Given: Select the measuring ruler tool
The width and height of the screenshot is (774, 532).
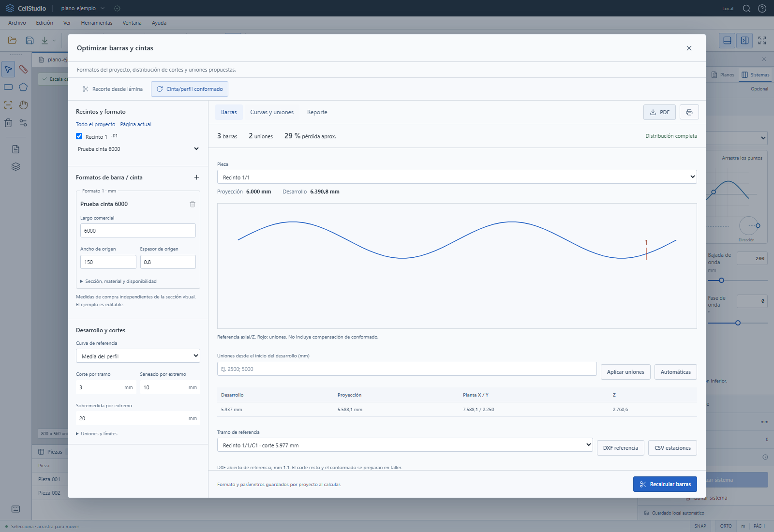Looking at the screenshot, I should click(x=23, y=69).
